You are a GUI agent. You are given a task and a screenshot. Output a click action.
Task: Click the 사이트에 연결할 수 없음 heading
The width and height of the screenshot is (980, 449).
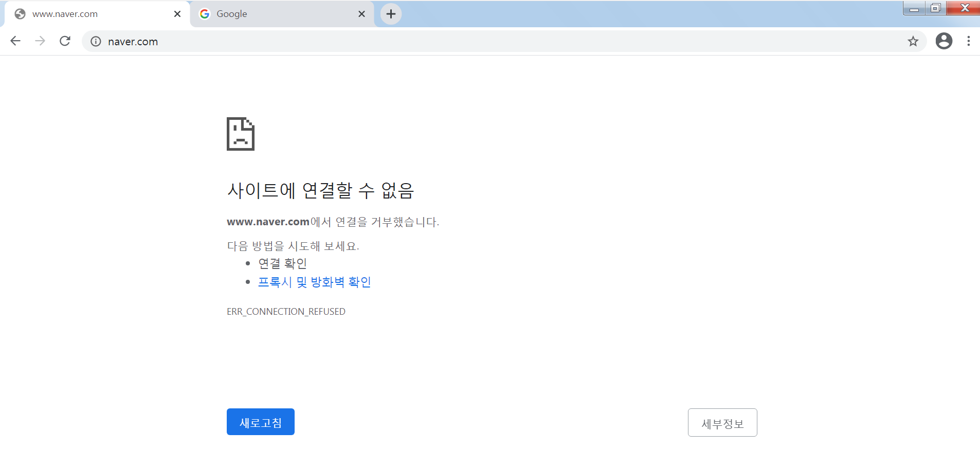click(x=320, y=190)
